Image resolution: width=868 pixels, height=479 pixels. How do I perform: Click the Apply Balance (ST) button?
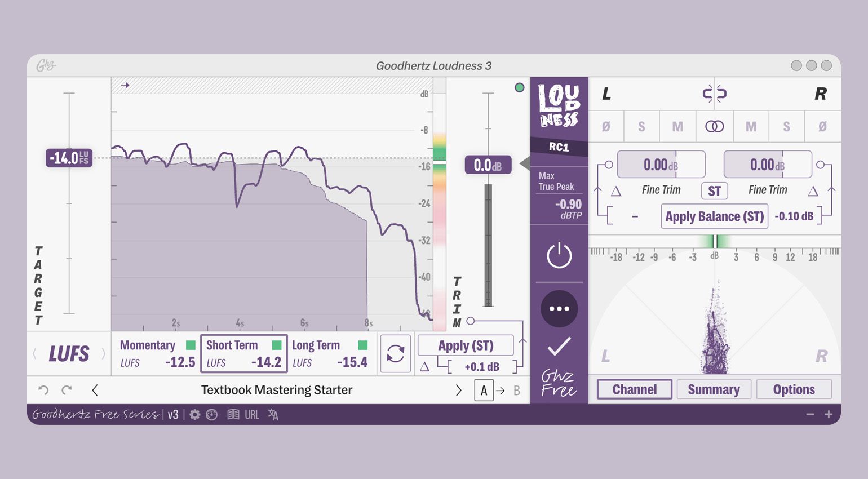coord(714,216)
